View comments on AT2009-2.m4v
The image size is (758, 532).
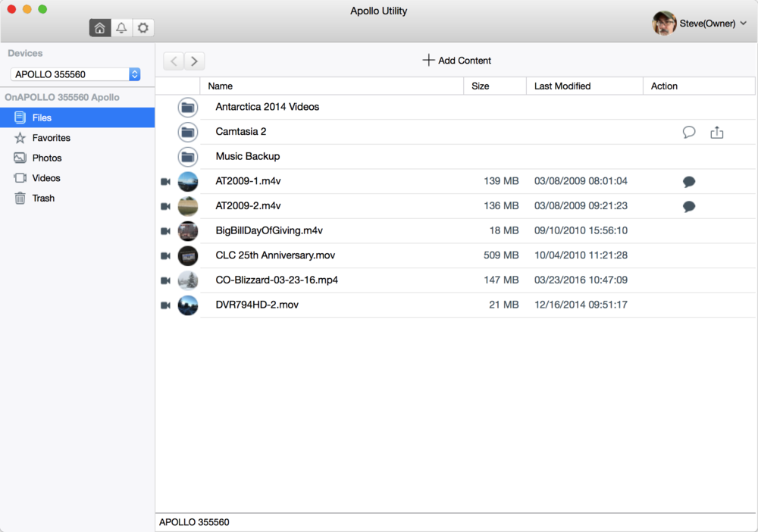tap(689, 206)
